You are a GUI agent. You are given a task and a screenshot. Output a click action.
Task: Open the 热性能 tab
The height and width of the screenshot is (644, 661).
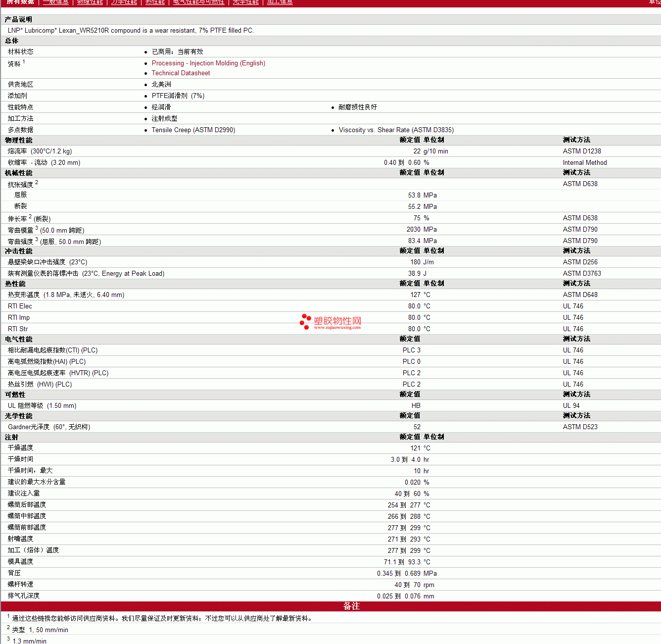(155, 2)
